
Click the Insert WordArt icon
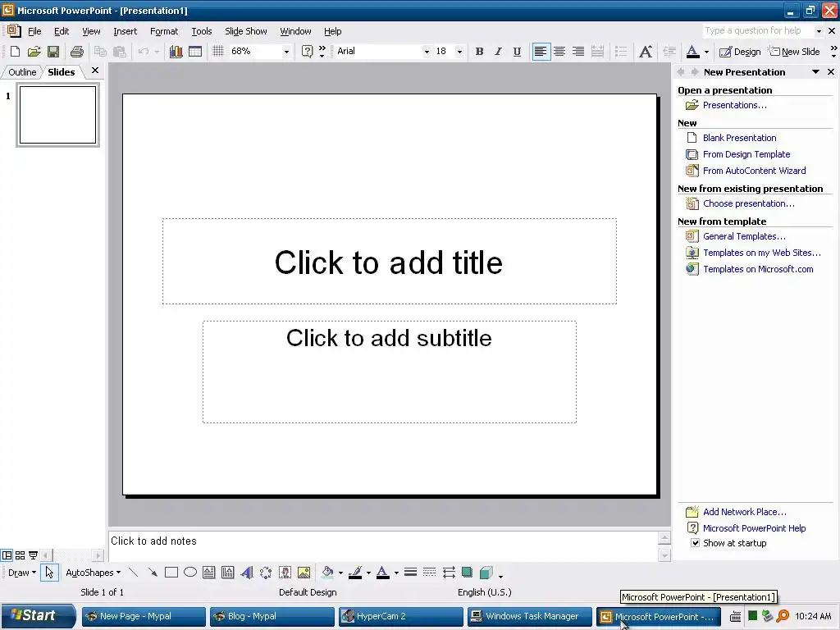click(x=246, y=573)
